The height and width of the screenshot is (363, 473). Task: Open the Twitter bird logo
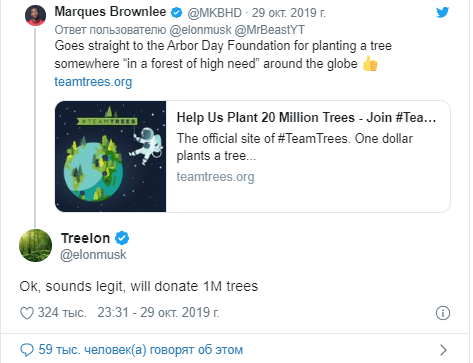pos(442,13)
